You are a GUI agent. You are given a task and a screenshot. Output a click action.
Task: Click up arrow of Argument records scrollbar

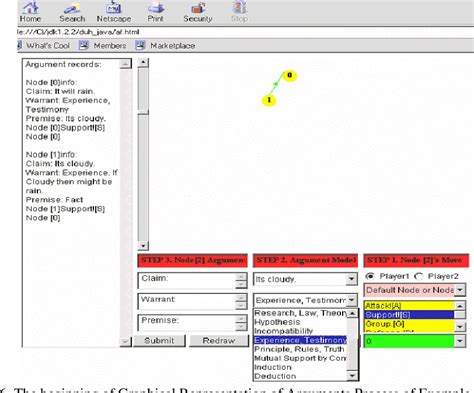pos(125,64)
